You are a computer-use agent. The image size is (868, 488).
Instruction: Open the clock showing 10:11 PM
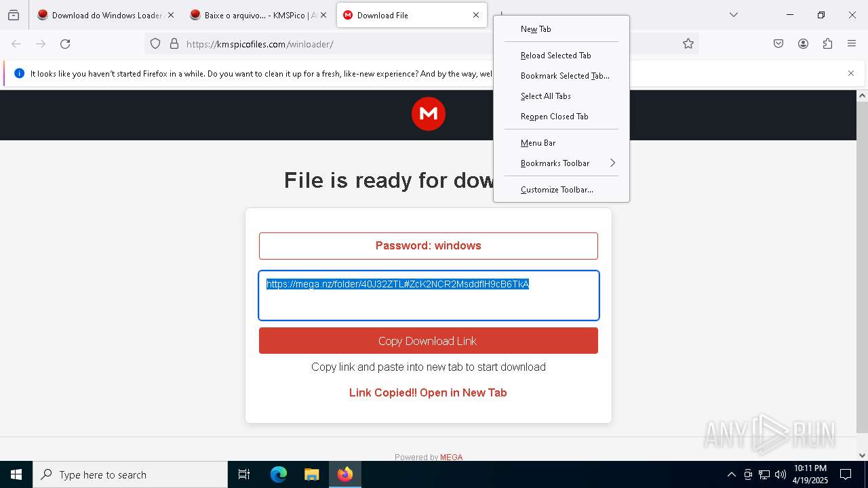[x=810, y=474]
